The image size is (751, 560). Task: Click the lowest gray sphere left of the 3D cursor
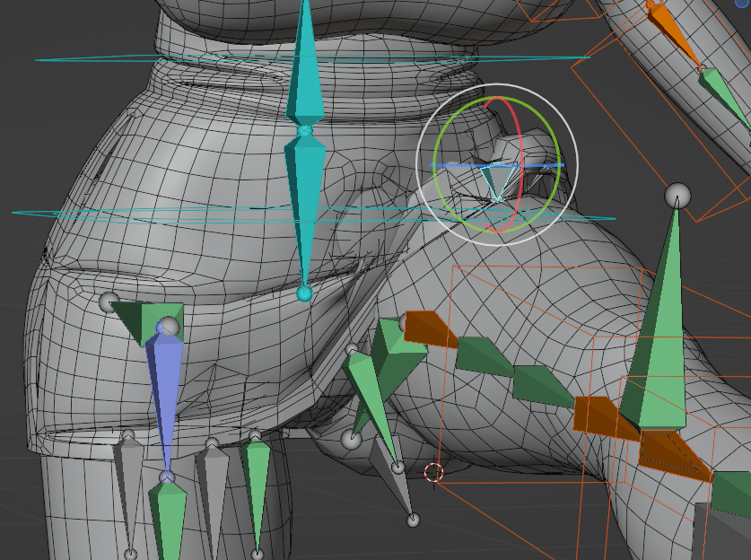(x=413, y=520)
